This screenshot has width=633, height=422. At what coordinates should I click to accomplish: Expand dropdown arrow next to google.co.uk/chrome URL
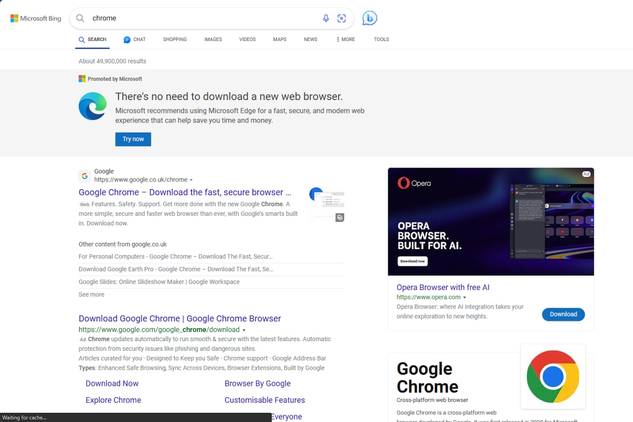[191, 180]
